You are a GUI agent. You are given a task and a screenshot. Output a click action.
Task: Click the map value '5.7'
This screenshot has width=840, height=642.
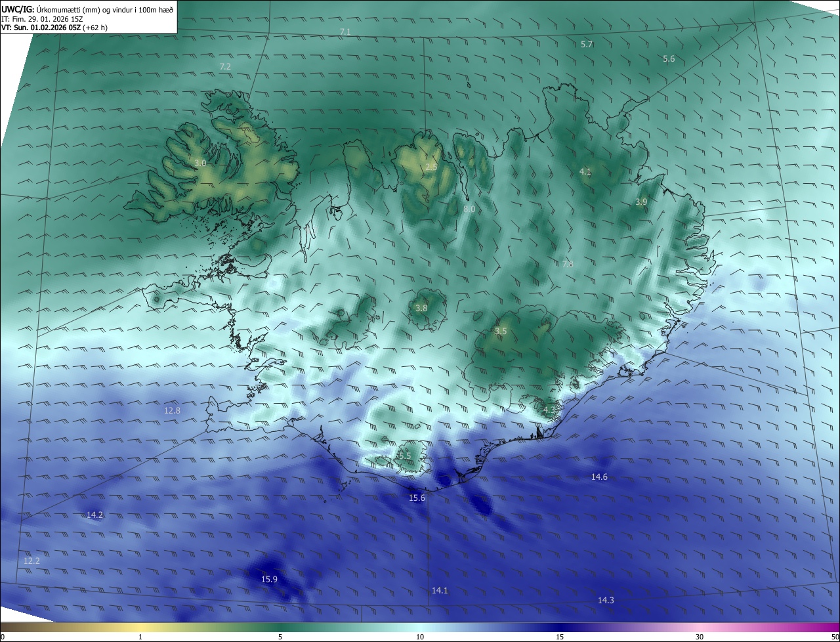[x=587, y=44]
